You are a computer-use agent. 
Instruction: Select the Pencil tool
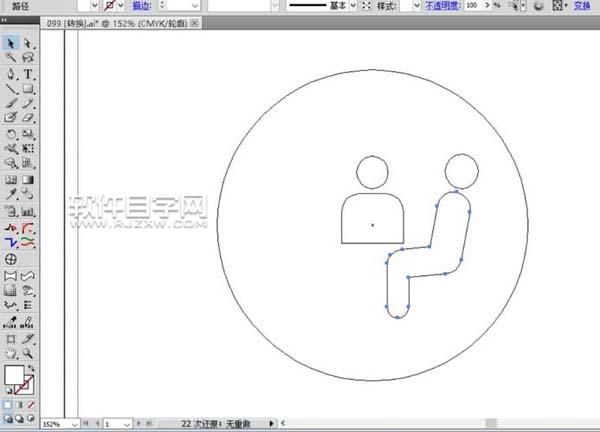[28, 103]
